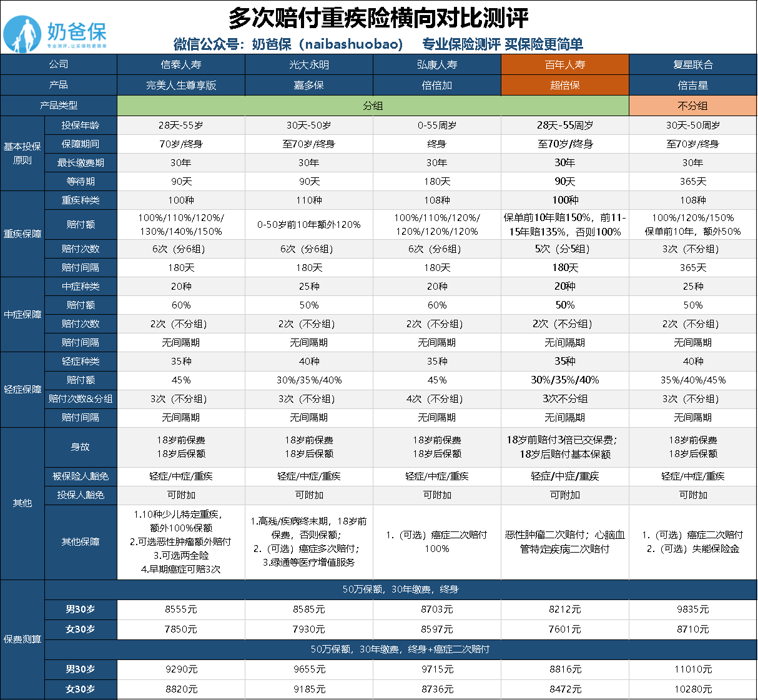Screen dimensions: 758x700
Task: Click the 中症种类 row label
Action: pos(81,287)
